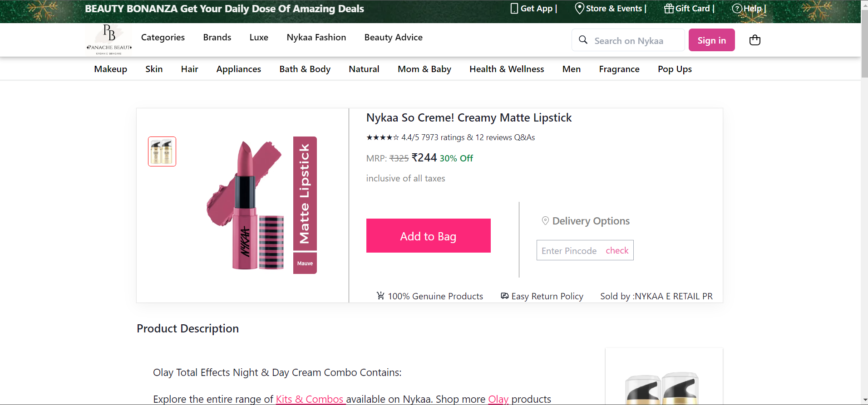
Task: Click the Get App phone icon
Action: (x=514, y=8)
